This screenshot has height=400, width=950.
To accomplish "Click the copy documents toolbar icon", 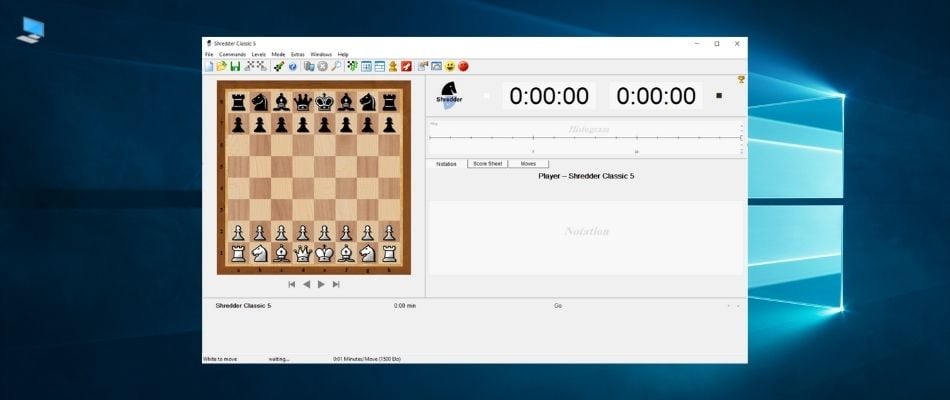I will [309, 66].
